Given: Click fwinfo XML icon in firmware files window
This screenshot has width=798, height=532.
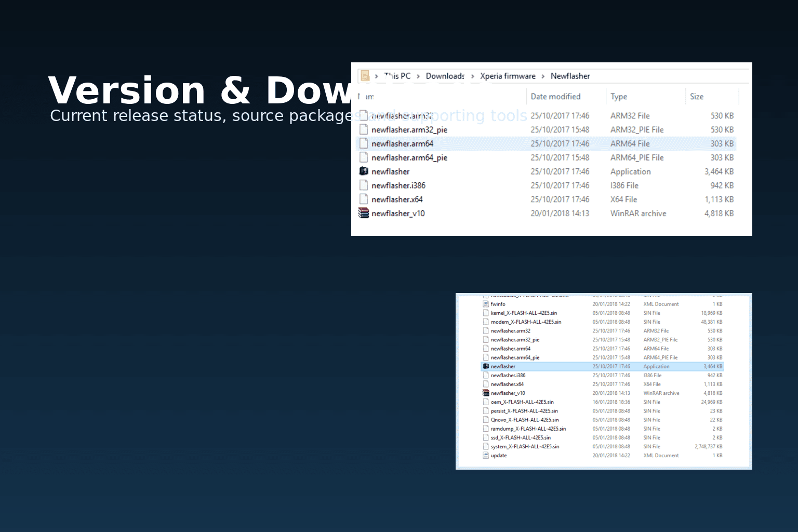Looking at the screenshot, I should click(x=486, y=304).
